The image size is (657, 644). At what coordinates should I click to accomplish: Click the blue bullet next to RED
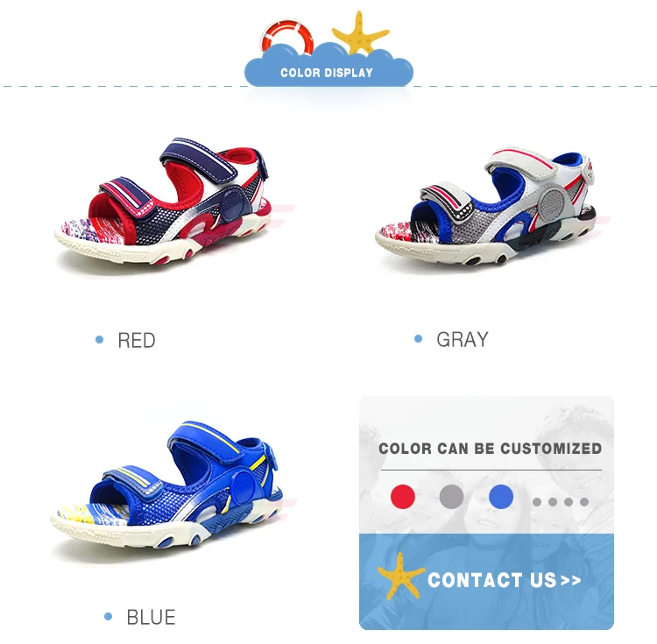(99, 339)
